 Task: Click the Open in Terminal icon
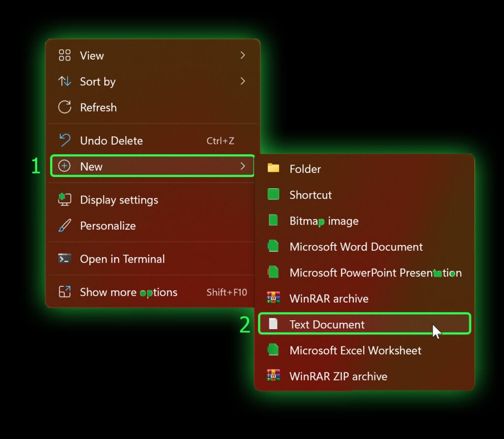(64, 259)
